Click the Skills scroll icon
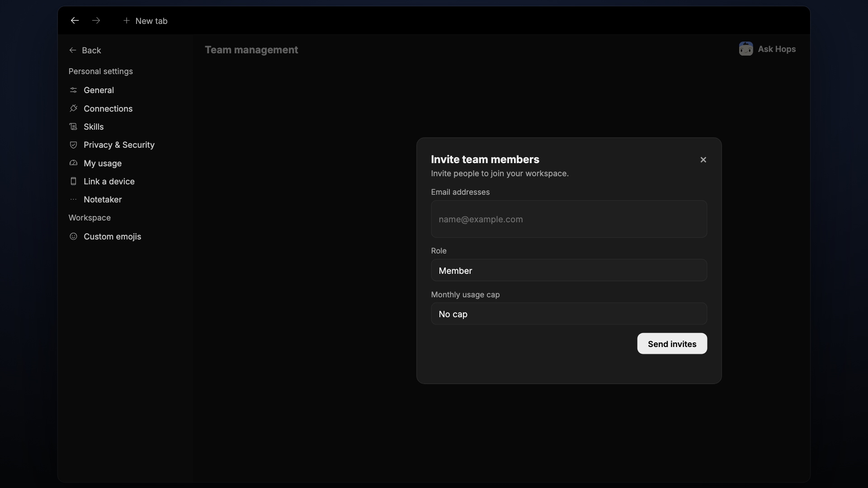 [73, 127]
